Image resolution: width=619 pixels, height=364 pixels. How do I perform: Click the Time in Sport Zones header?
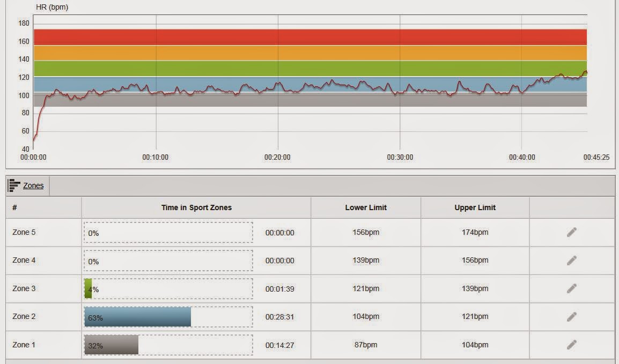(196, 207)
